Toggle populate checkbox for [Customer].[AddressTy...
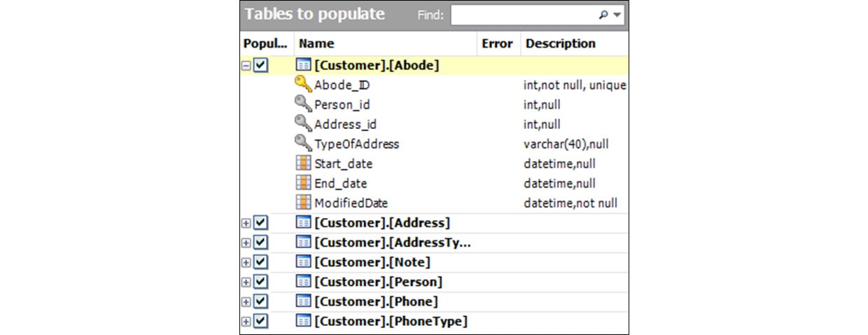The width and height of the screenshot is (868, 335). point(260,242)
